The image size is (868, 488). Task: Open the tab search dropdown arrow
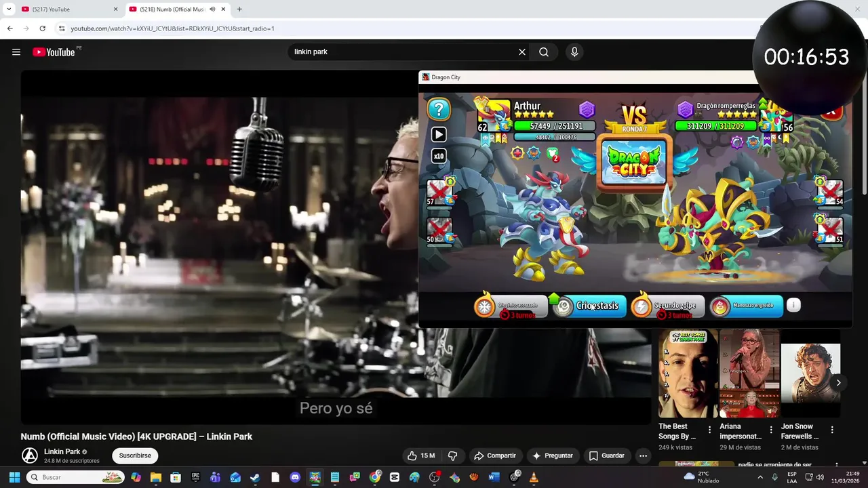click(8, 9)
